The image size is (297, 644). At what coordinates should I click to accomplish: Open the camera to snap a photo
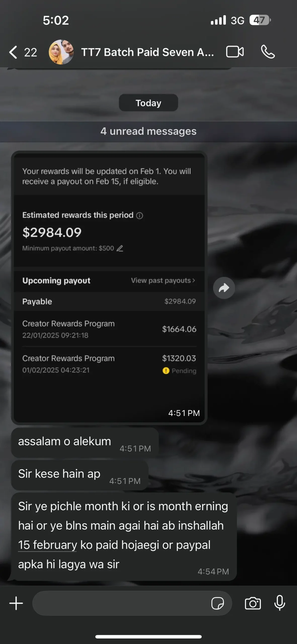[253, 603]
